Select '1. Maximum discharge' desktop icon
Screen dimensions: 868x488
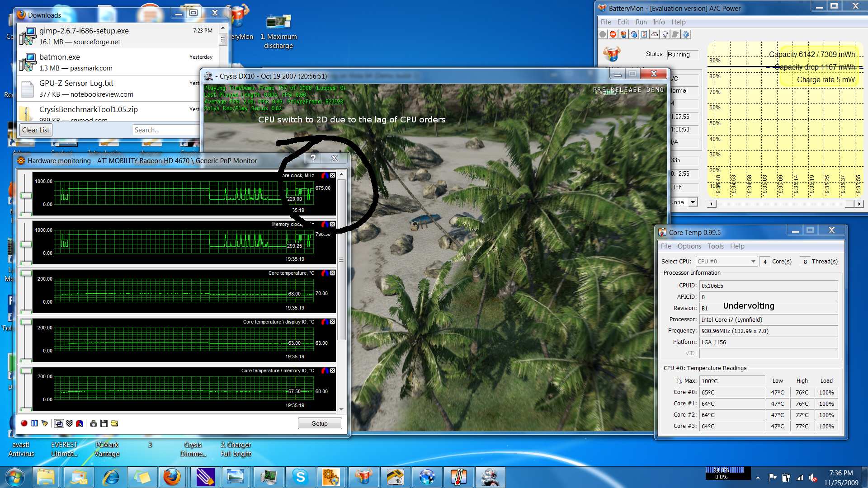[278, 33]
